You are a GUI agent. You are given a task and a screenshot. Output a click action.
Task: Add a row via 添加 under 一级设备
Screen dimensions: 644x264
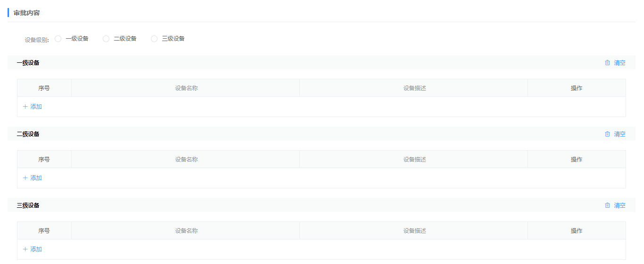coord(36,107)
